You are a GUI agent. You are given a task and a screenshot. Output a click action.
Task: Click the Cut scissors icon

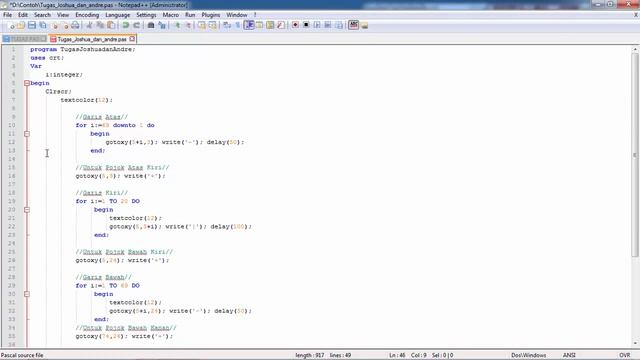pos(89,25)
